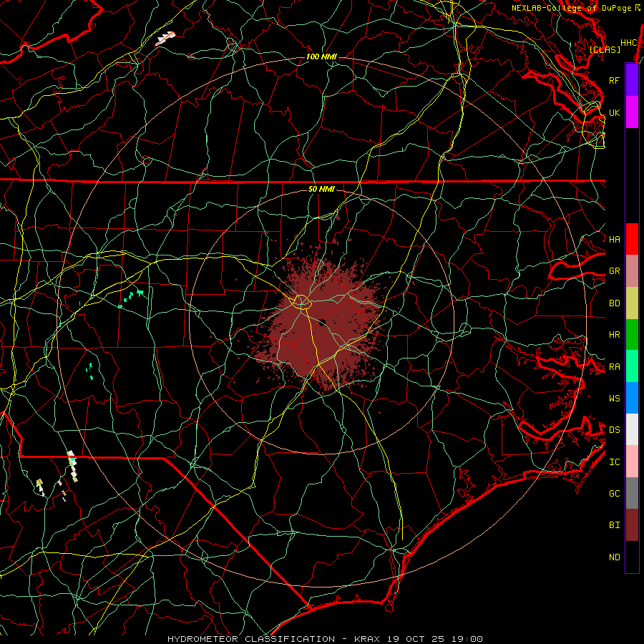Click the RA legend label

(614, 367)
